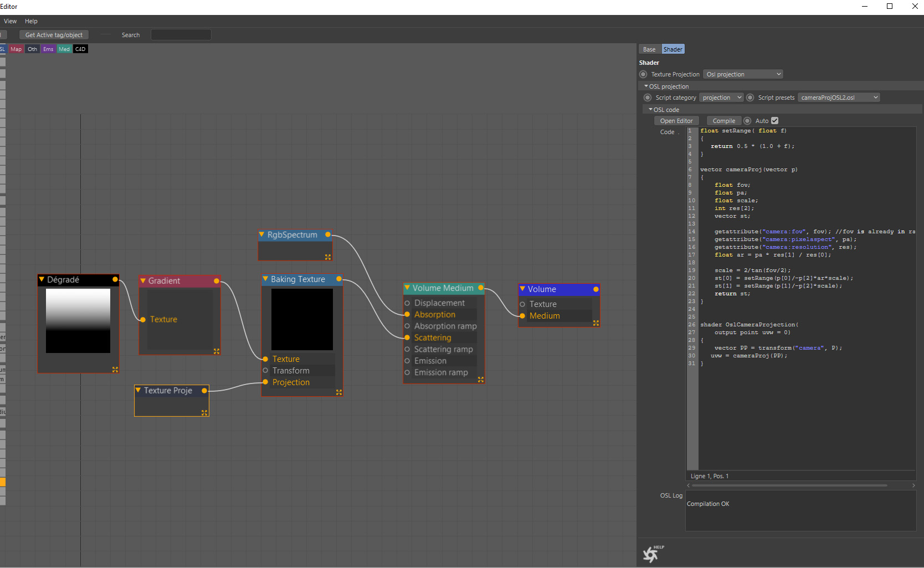Collapse the OSL projection section
Screen dimensions: 924x568
[x=646, y=86]
